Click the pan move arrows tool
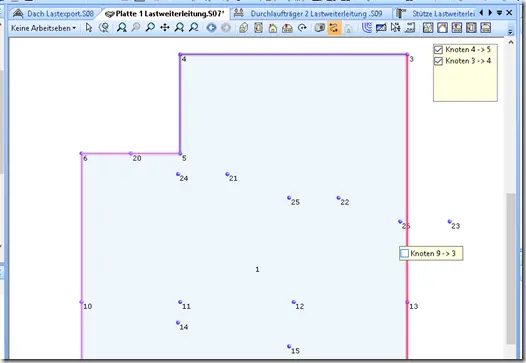This screenshot has width=526, height=363. (x=165, y=28)
